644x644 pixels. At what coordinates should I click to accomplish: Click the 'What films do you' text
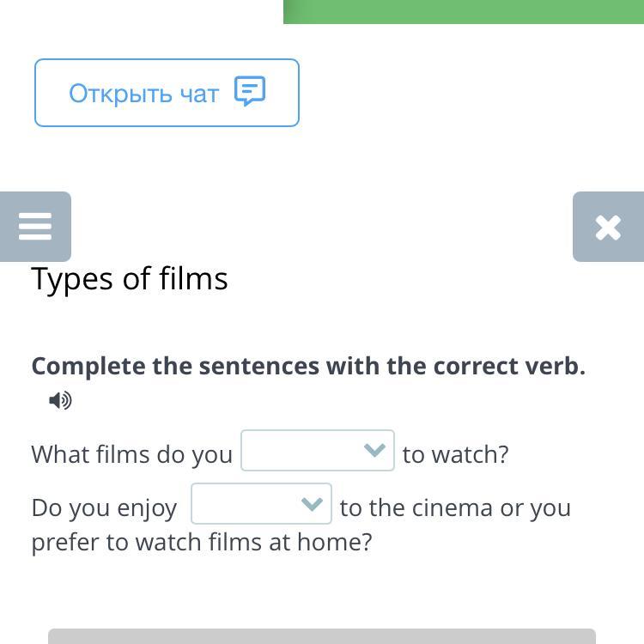[131, 454]
